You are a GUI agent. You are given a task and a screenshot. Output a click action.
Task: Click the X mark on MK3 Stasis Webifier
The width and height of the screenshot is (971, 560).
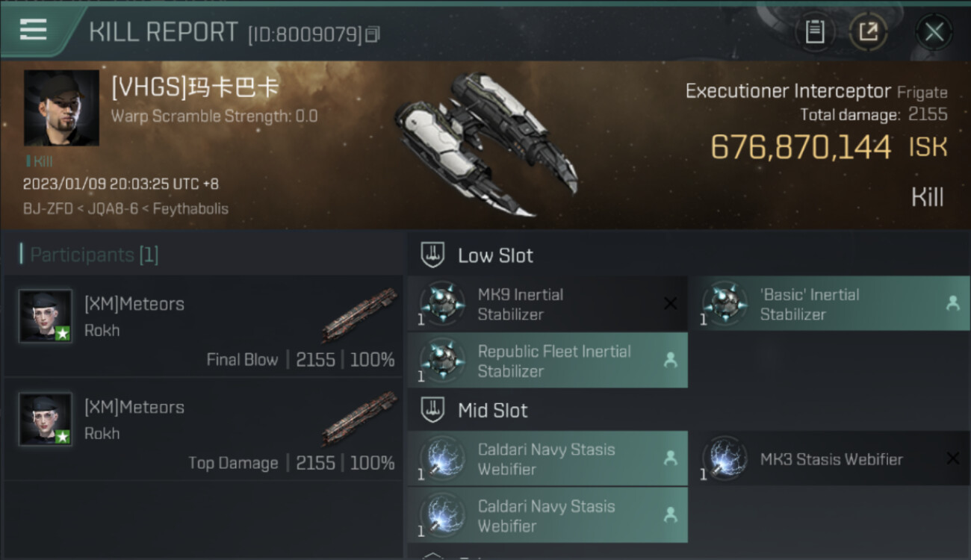pos(952,458)
